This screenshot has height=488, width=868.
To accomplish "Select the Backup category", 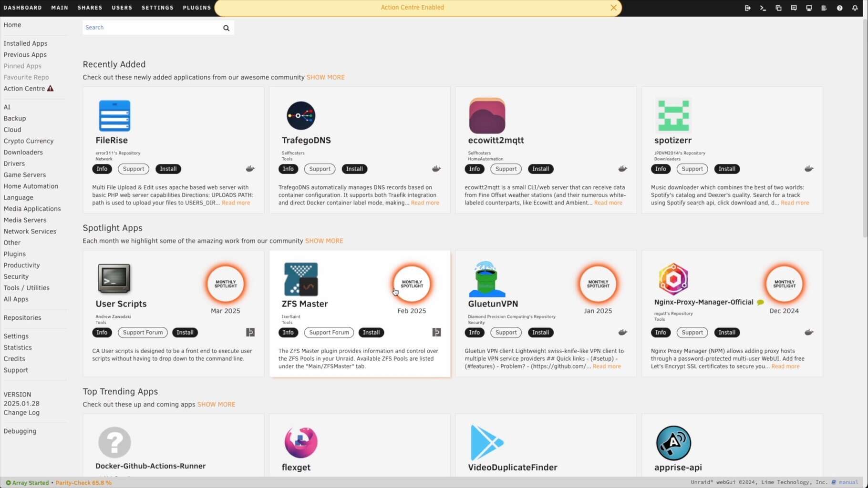I will click(15, 118).
